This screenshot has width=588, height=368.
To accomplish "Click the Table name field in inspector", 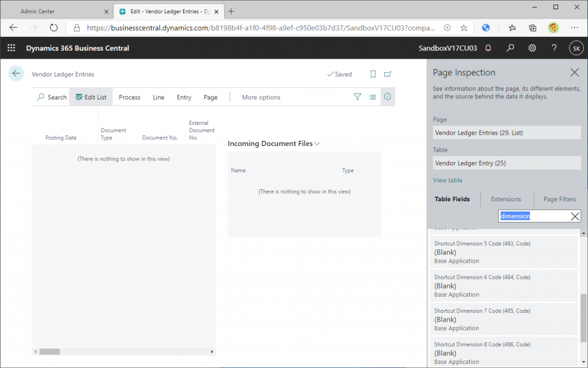I will (x=506, y=163).
